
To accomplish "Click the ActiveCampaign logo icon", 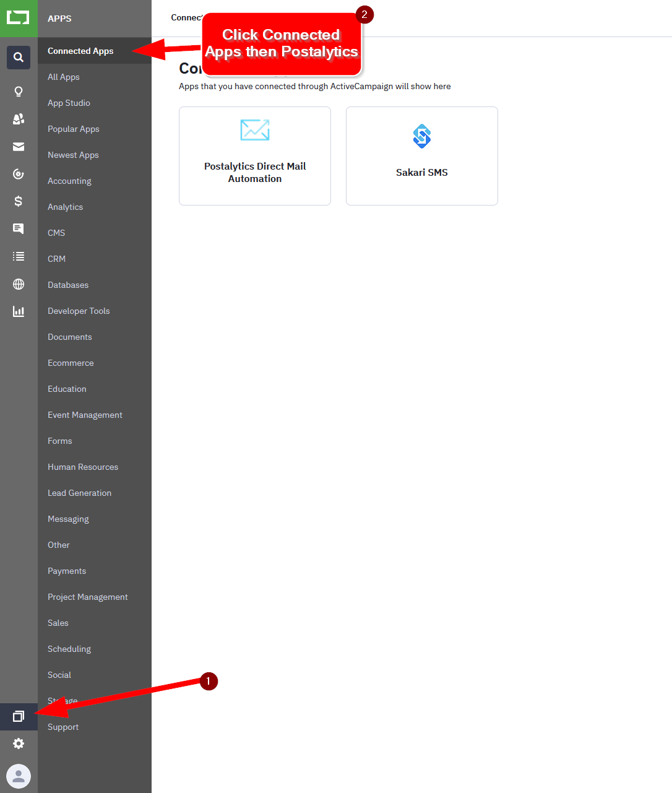I will tap(19, 18).
